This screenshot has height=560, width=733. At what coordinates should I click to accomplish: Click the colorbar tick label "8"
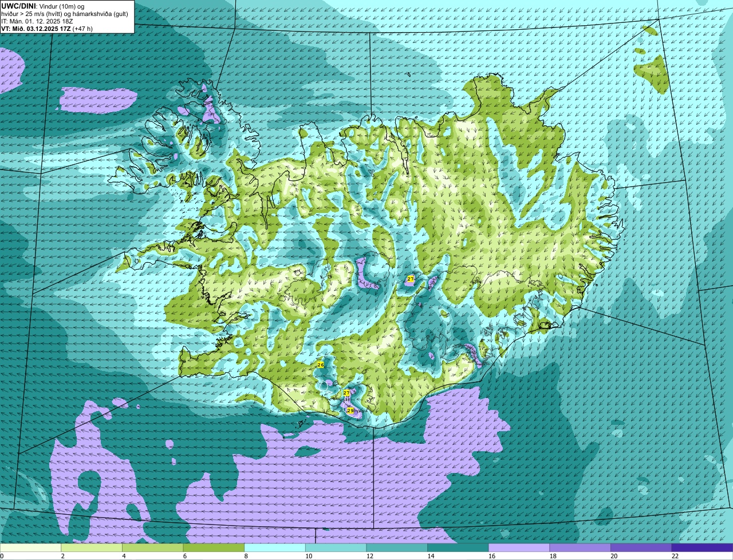click(x=246, y=556)
